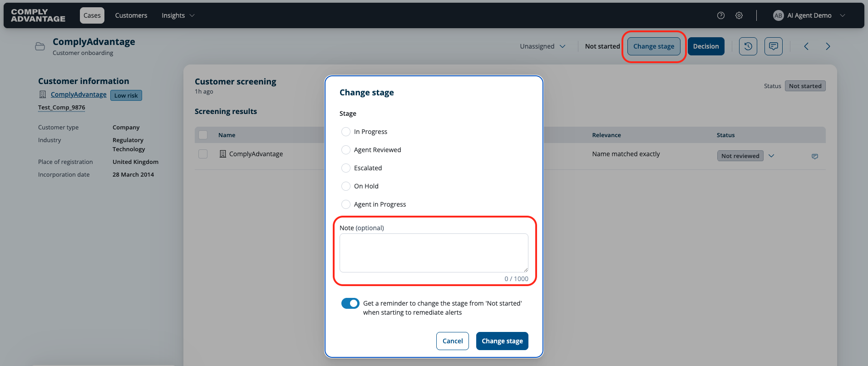Click the 'Regulatory Technology' industry value
868x366 pixels.
129,144
